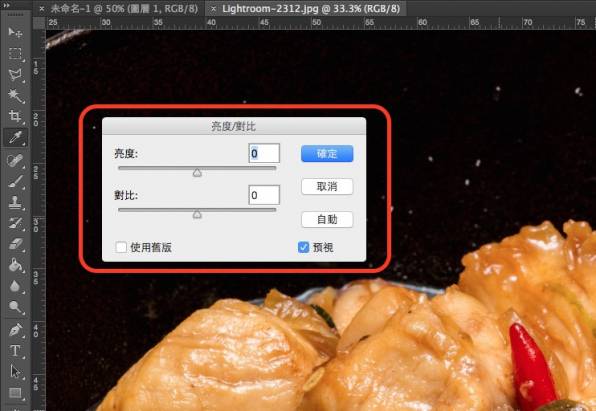This screenshot has width=596, height=411.
Task: Select the Clone Stamp tool
Action: coord(15,202)
